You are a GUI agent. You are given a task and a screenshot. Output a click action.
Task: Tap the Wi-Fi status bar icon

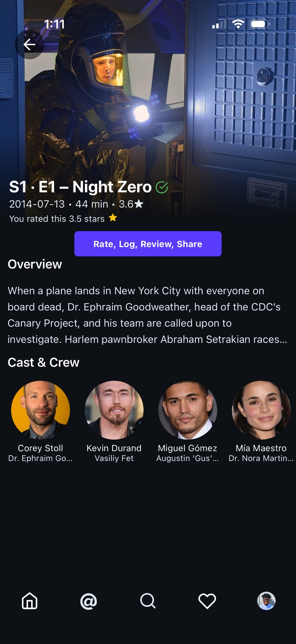click(238, 24)
